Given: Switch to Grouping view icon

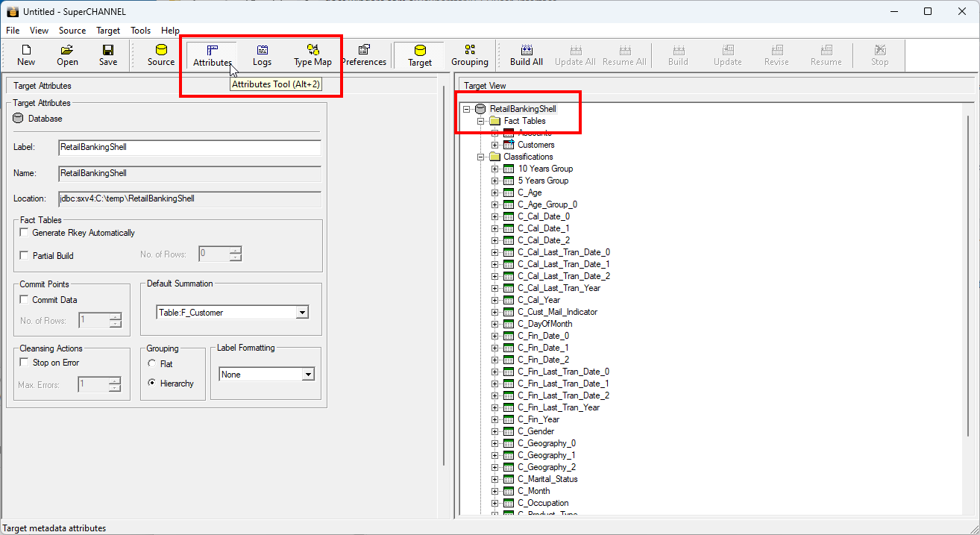Looking at the screenshot, I should (x=469, y=54).
